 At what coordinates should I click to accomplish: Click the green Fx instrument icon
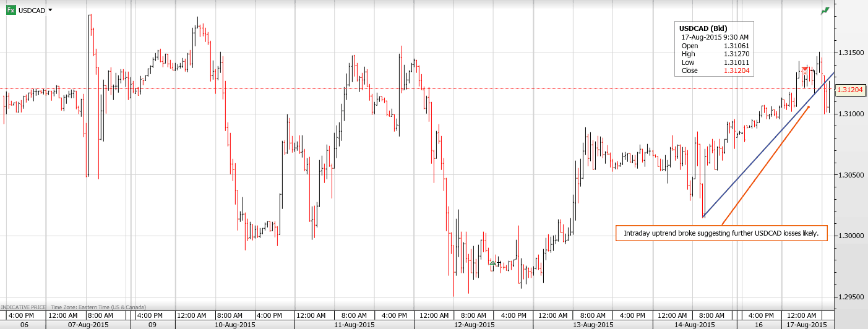pyautogui.click(x=11, y=11)
